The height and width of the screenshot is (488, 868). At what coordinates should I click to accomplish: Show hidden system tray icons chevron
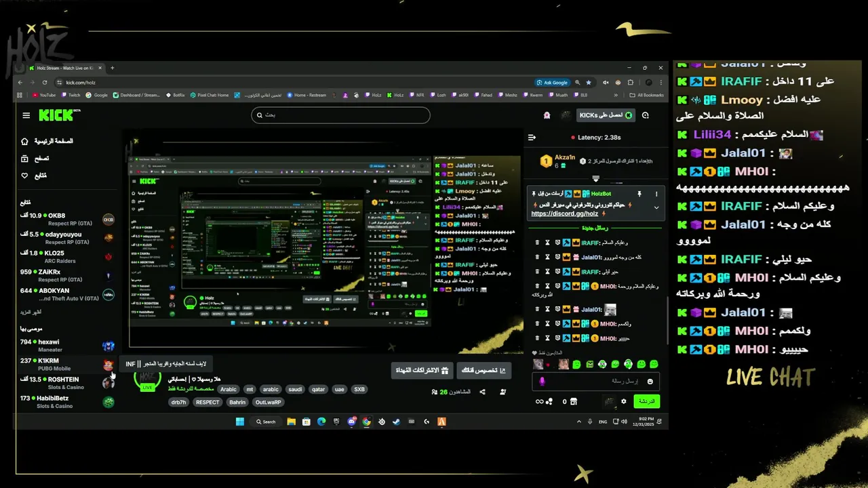point(579,422)
